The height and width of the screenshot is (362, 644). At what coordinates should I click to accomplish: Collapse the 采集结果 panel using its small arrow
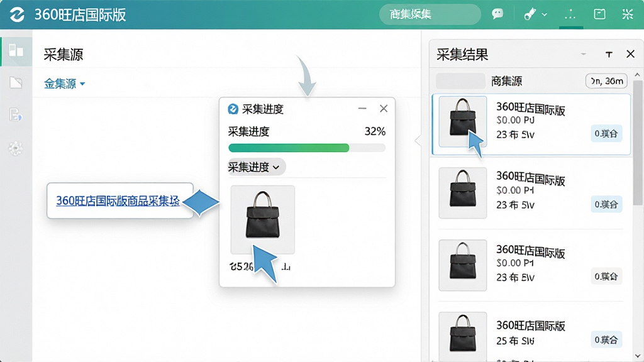tap(583, 54)
